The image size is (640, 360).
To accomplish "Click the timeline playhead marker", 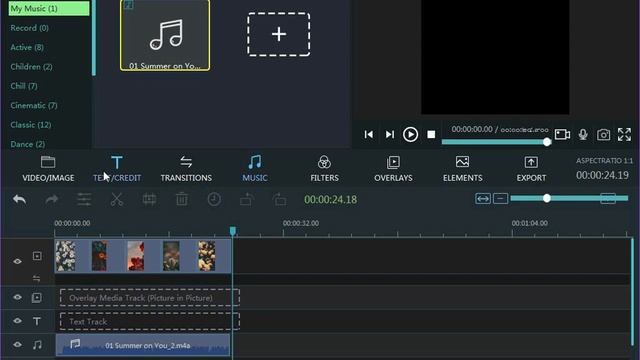I will (x=233, y=231).
